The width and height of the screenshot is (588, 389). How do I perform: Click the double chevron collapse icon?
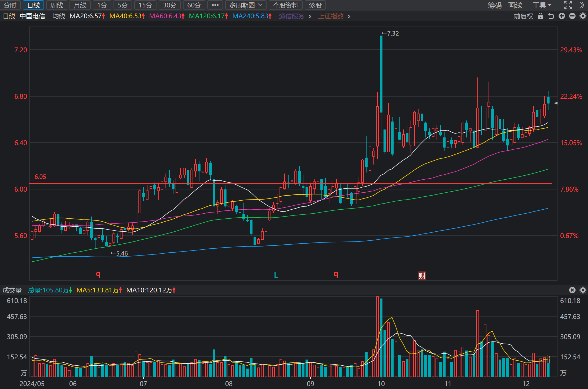[582, 5]
